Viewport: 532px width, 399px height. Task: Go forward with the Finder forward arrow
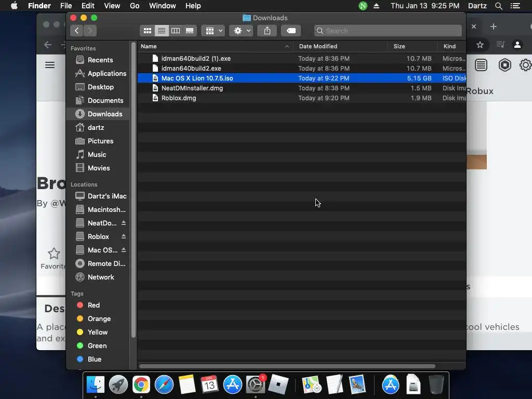(x=90, y=31)
